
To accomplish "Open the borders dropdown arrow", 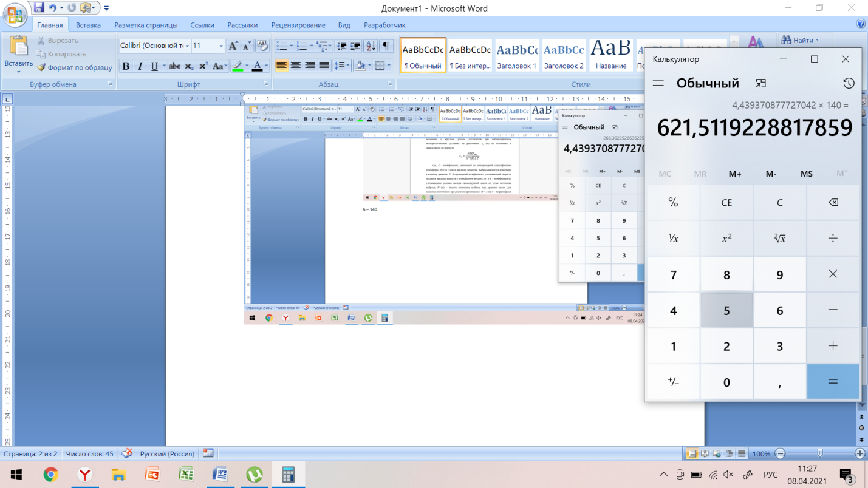I will 389,66.
